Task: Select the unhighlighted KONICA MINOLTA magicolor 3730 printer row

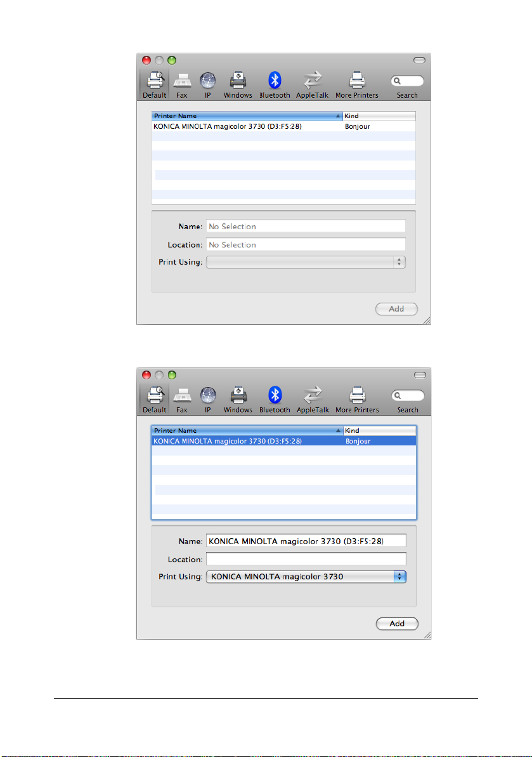Action: pos(246,126)
